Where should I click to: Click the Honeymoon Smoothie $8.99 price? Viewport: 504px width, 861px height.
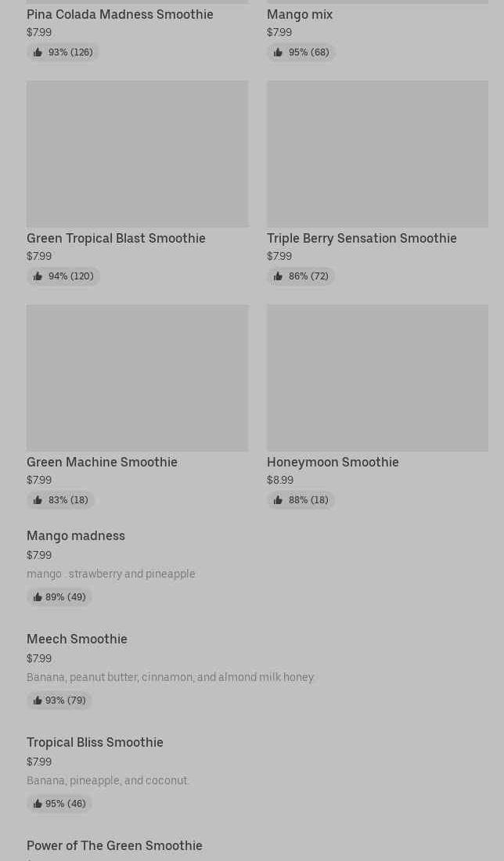click(280, 481)
